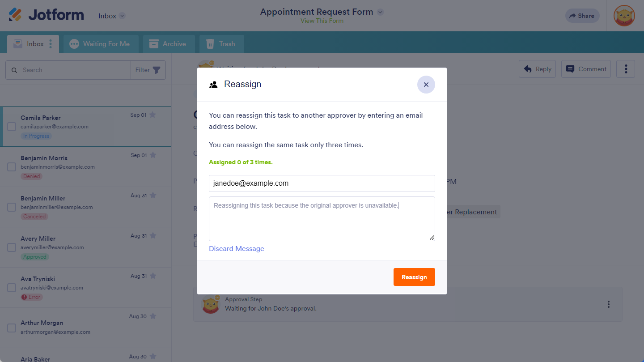Check the Benjamin Miller submission box
The height and width of the screenshot is (362, 644).
(12, 207)
